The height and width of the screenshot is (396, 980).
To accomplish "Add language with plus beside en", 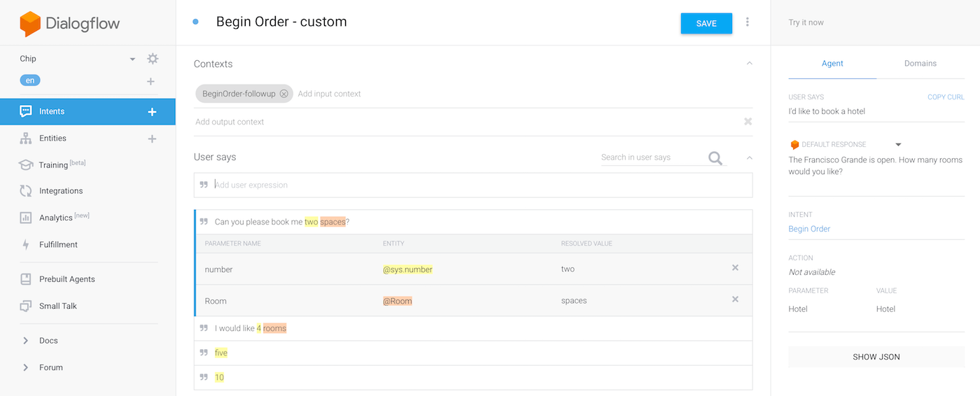I will pos(150,81).
